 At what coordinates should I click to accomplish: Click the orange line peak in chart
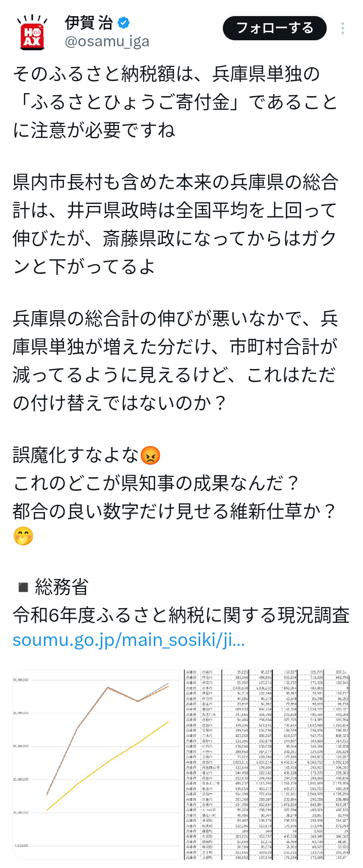coord(107,688)
